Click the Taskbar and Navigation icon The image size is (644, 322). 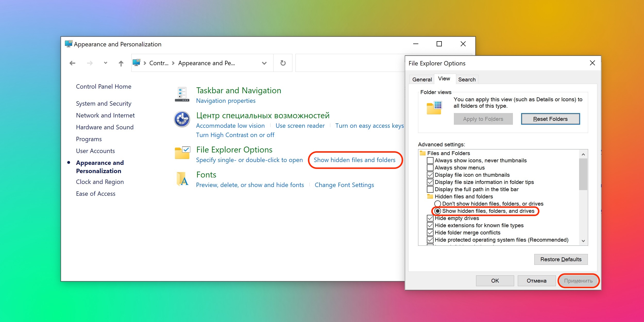(x=182, y=94)
